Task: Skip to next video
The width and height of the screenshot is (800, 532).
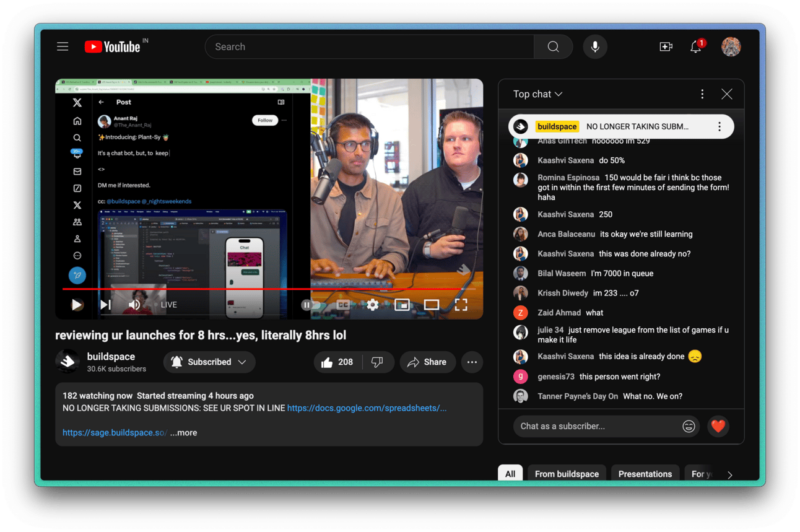Action: tap(105, 305)
